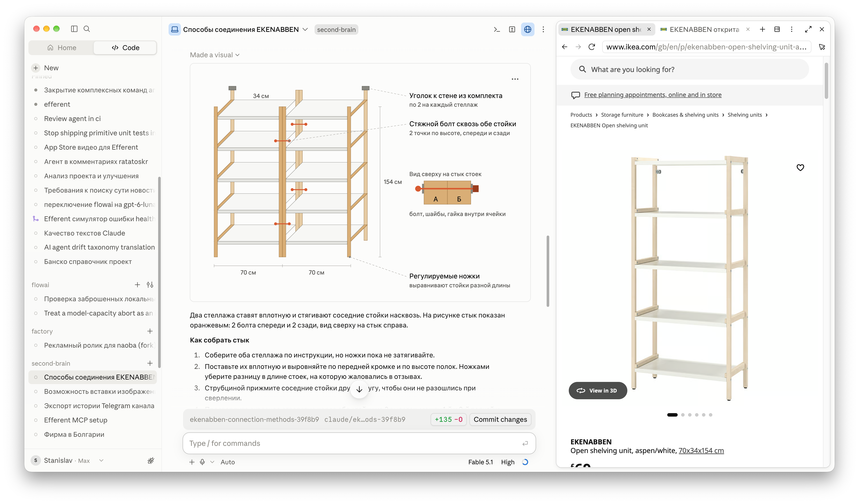The image size is (859, 504).
Task: Click Storage furniture breadcrumb
Action: (x=622, y=115)
